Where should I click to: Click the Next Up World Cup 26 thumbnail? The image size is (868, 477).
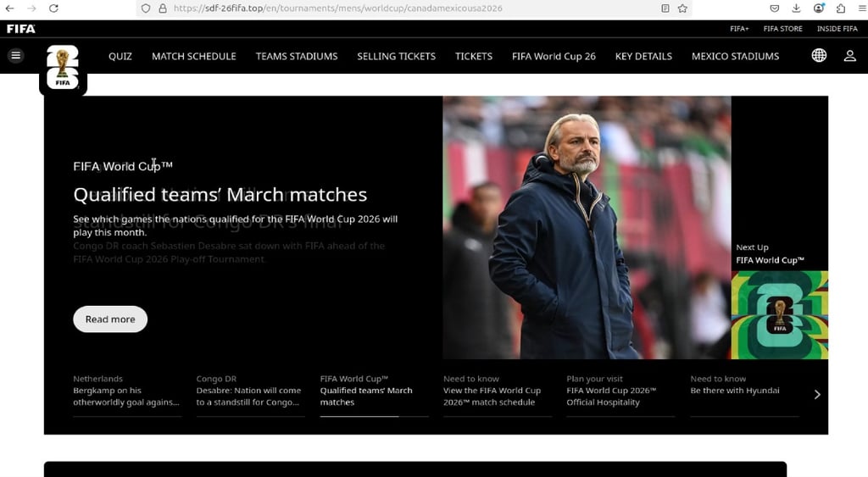tap(780, 315)
